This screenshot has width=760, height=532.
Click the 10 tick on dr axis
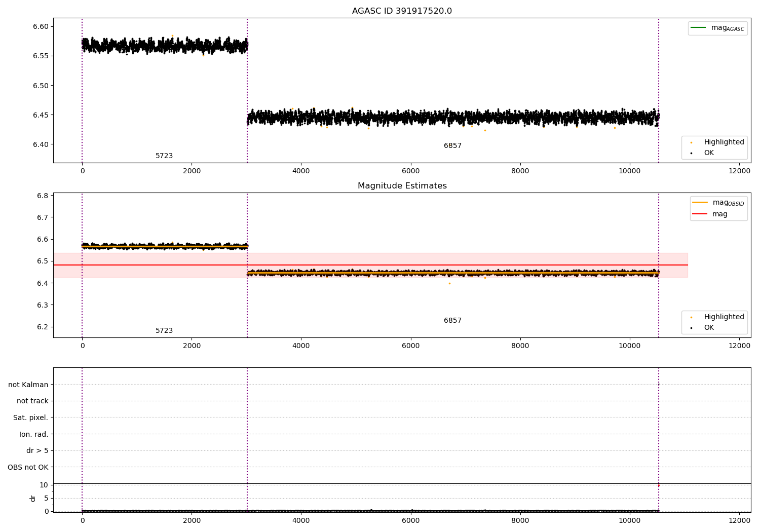coord(44,485)
